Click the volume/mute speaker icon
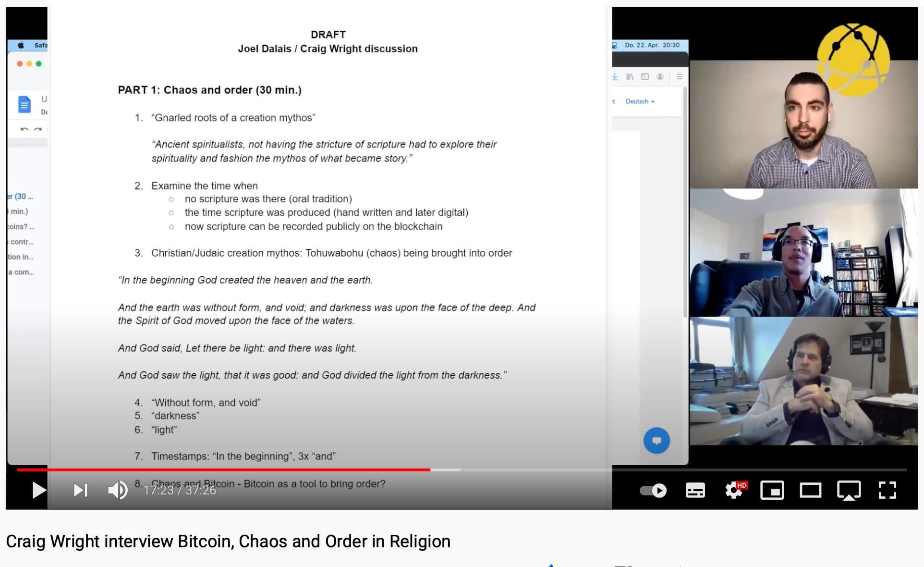Image resolution: width=924 pixels, height=567 pixels. pos(118,490)
